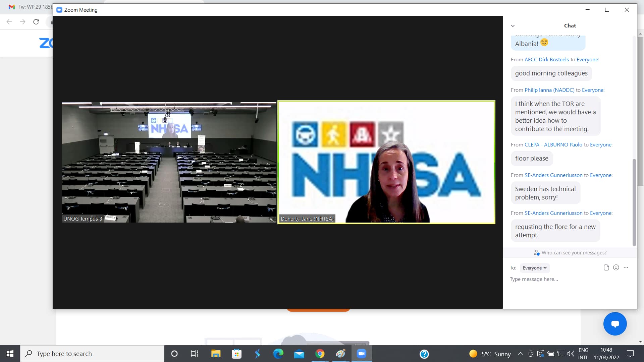
Task: Select Jane Doherty's NHTSA video tile
Action: [386, 162]
